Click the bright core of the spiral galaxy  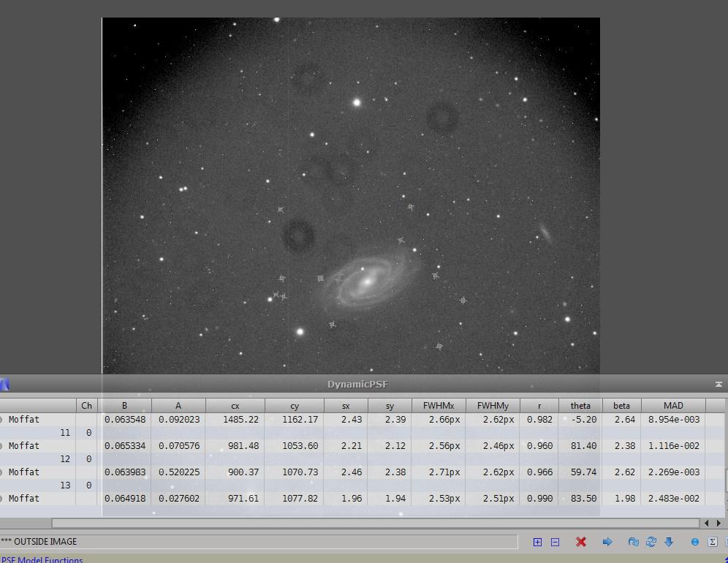(367, 281)
